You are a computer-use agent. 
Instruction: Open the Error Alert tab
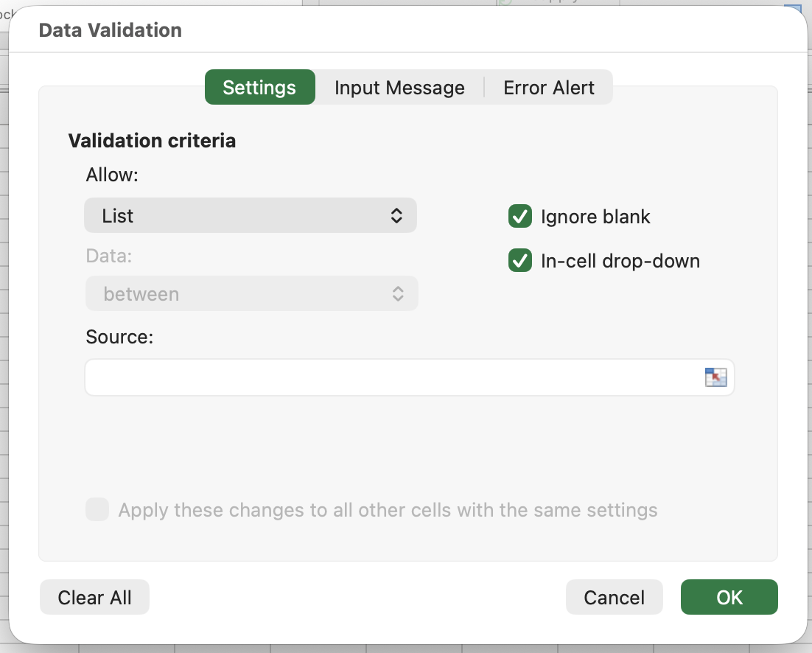click(548, 87)
